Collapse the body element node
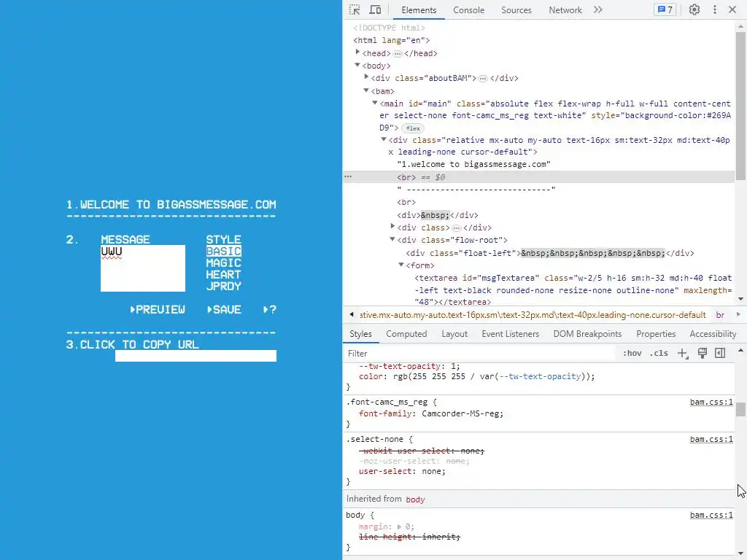Screen dimensions: 747x560 (357, 65)
